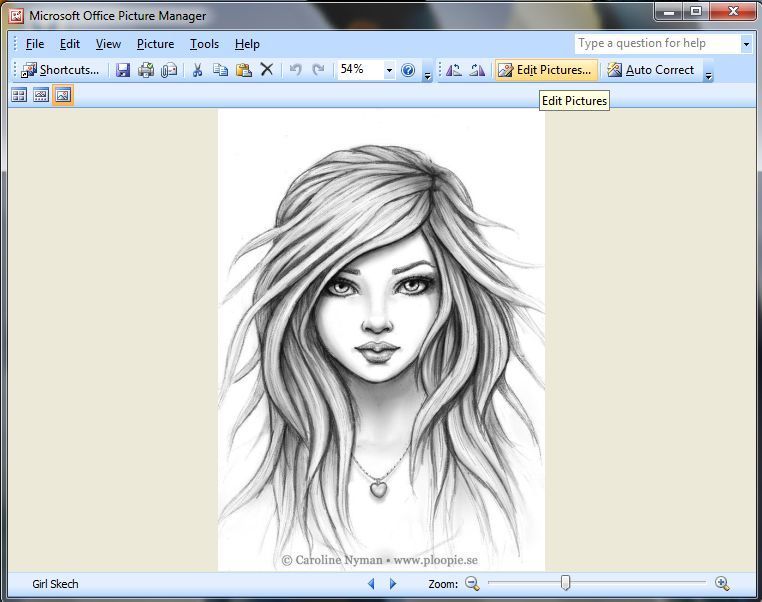The image size is (762, 602).
Task: Minimize the Picture Manager window
Action: 669,11
